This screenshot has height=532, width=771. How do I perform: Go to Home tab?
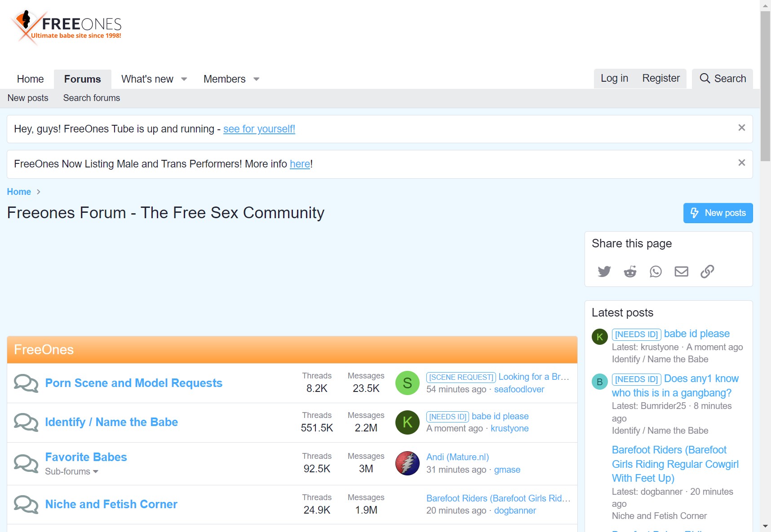[x=31, y=79]
